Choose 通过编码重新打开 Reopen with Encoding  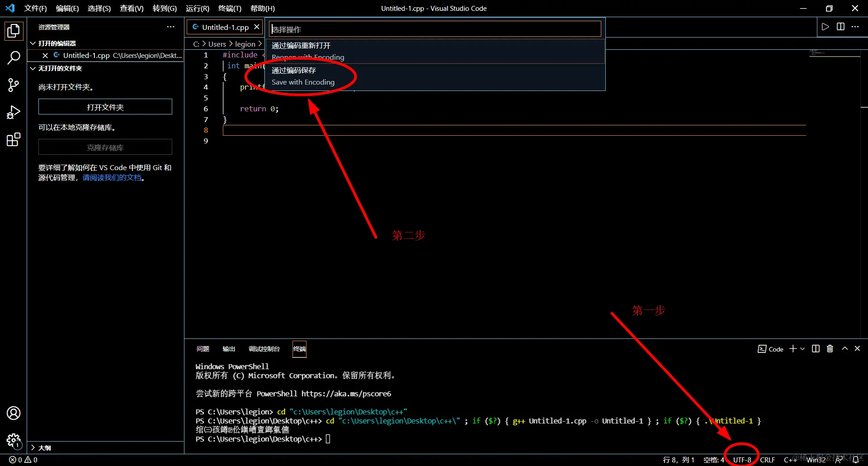pos(435,51)
